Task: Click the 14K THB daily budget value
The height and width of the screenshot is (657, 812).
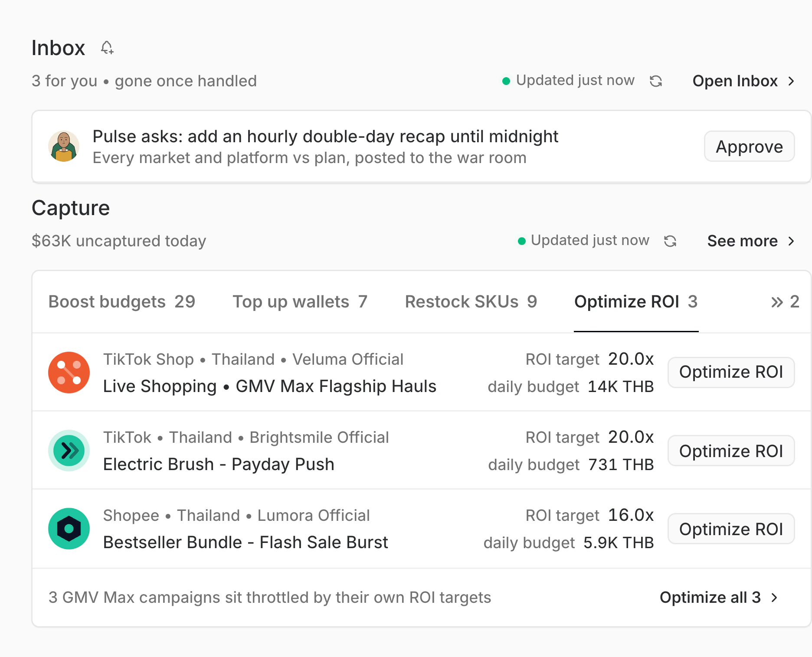Action: click(621, 387)
